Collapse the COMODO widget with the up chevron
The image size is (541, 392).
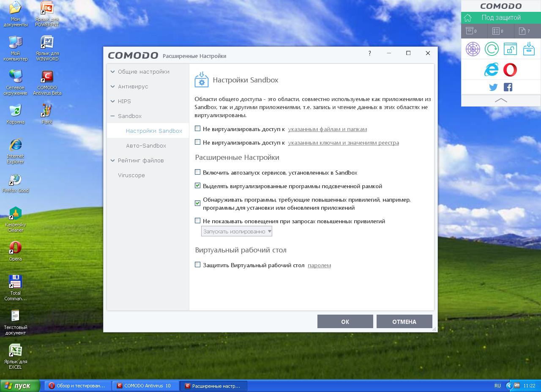click(501, 100)
